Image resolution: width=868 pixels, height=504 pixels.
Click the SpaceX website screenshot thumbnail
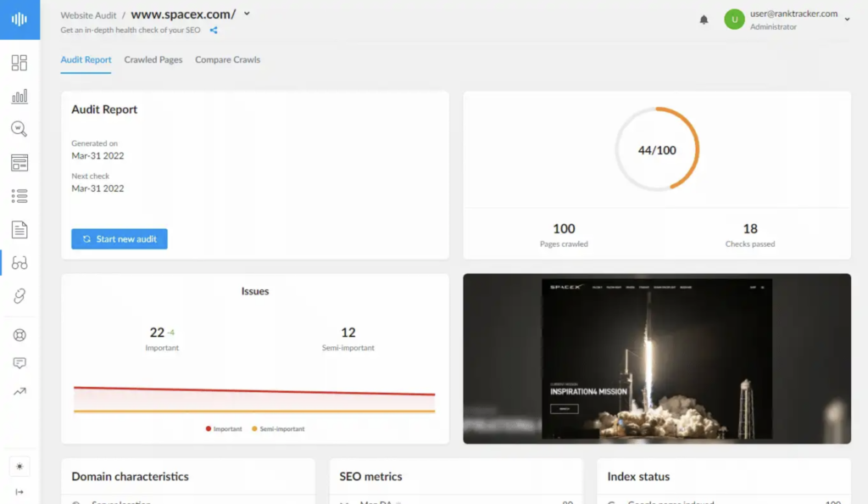tap(657, 358)
